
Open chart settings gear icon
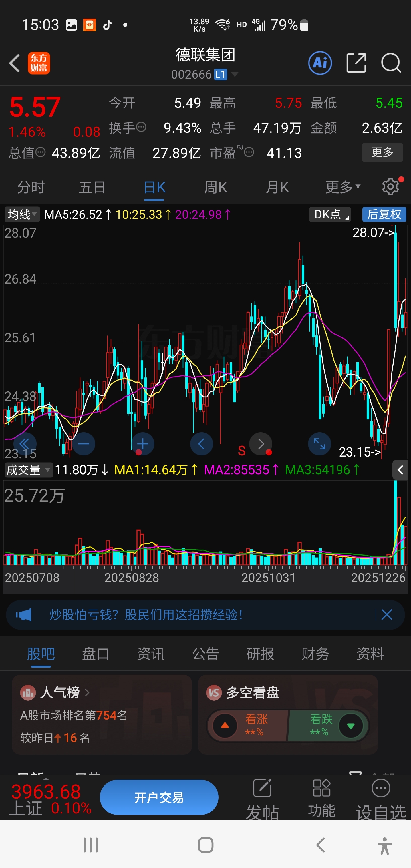(x=391, y=186)
